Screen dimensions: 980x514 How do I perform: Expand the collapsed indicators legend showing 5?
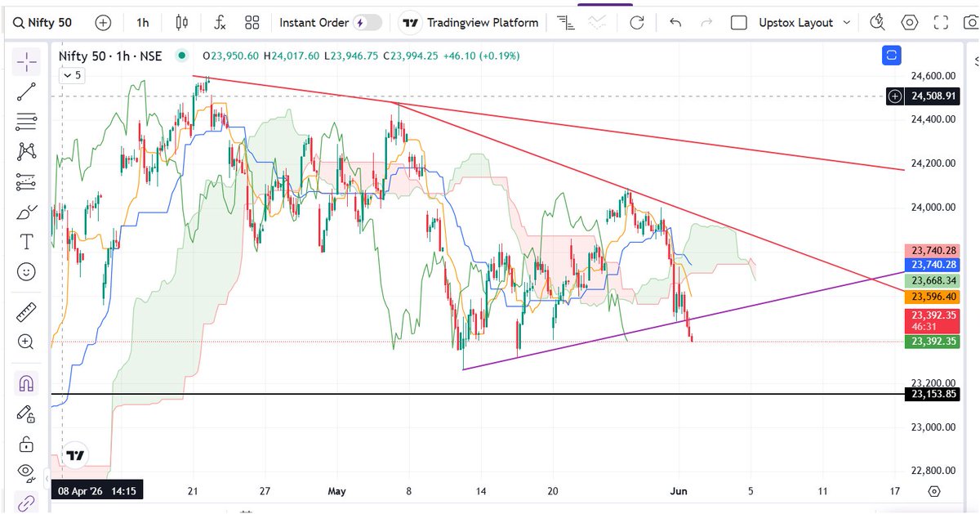pyautogui.click(x=72, y=75)
